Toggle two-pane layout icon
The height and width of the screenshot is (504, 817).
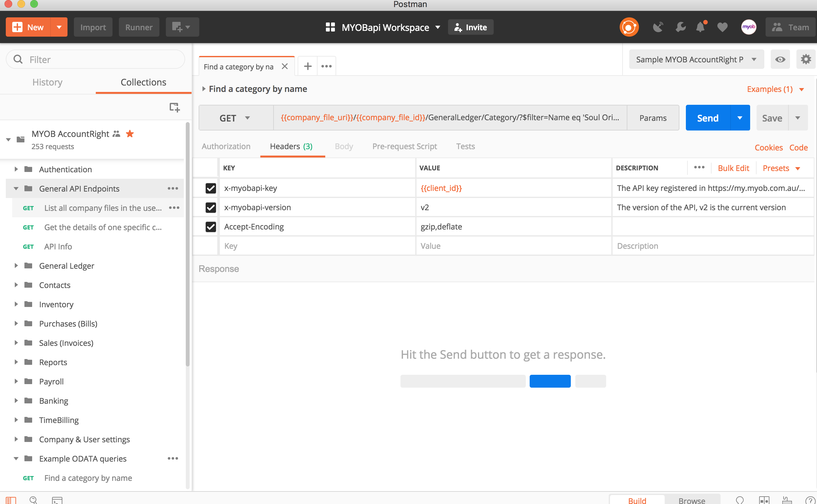point(764,500)
